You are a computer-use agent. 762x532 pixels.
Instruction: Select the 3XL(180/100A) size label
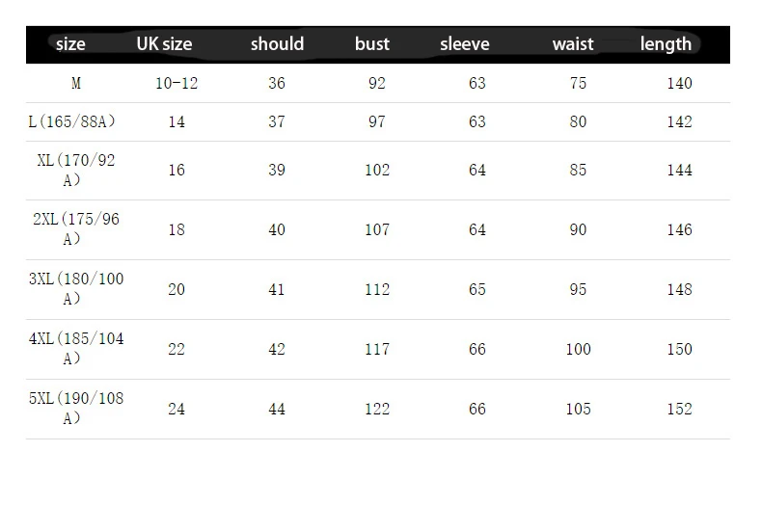pos(76,288)
